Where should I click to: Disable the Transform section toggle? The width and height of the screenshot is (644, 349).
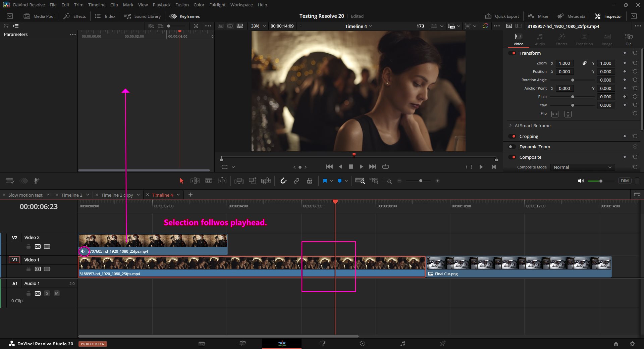pyautogui.click(x=512, y=53)
